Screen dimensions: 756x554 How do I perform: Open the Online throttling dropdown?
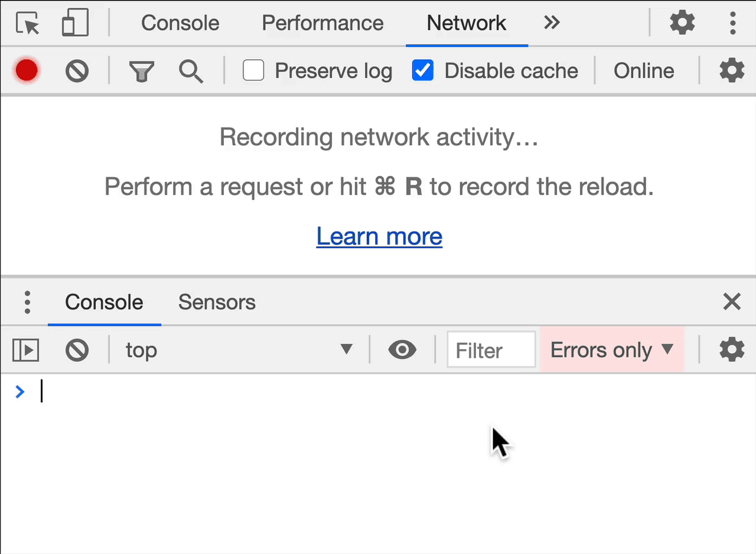(644, 71)
